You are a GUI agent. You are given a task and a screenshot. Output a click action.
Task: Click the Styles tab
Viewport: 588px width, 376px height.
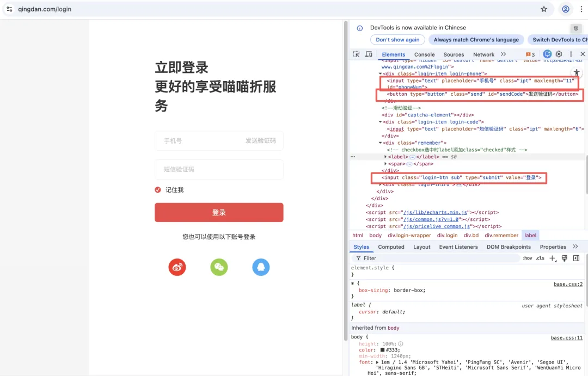361,247
